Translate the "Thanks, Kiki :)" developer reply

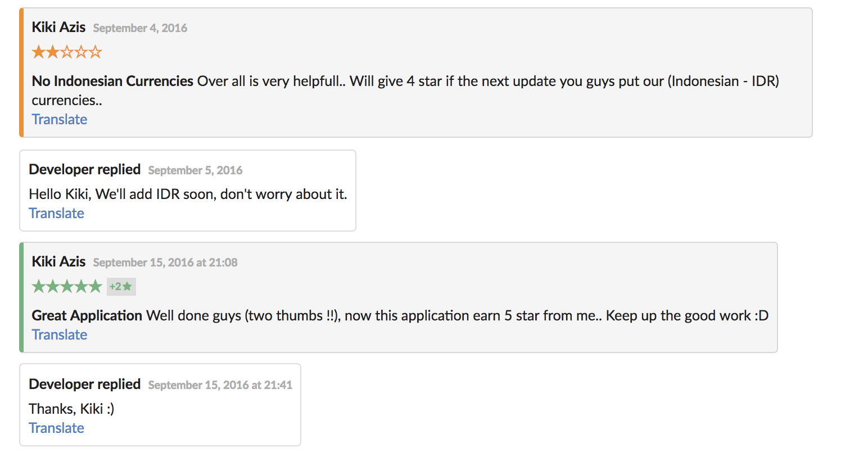click(56, 428)
